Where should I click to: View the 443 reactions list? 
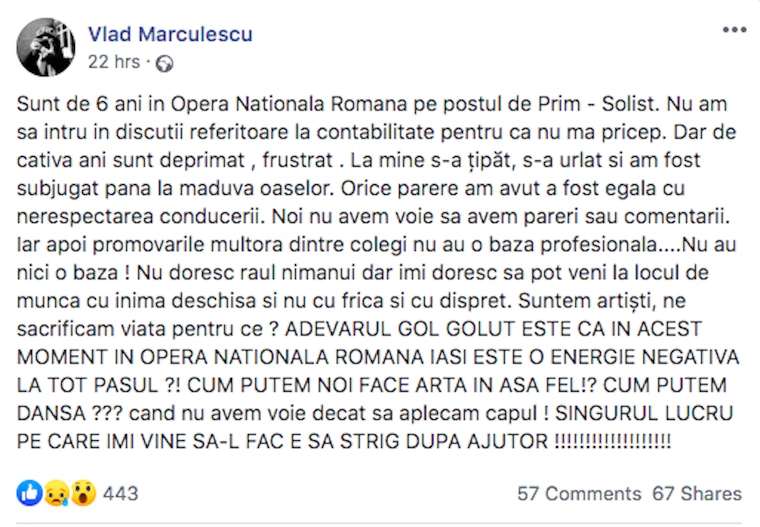click(120, 493)
